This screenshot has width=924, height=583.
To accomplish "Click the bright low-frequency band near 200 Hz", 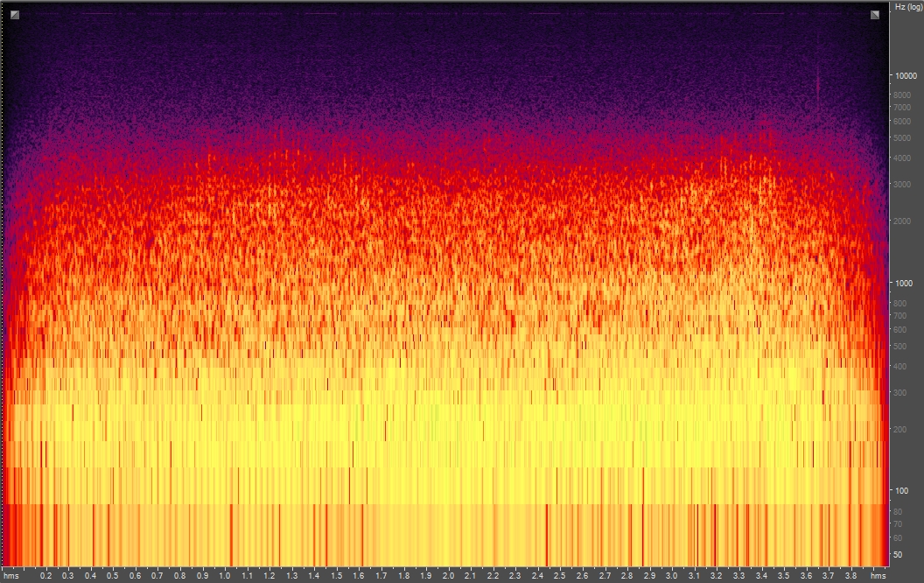I will click(x=437, y=429).
